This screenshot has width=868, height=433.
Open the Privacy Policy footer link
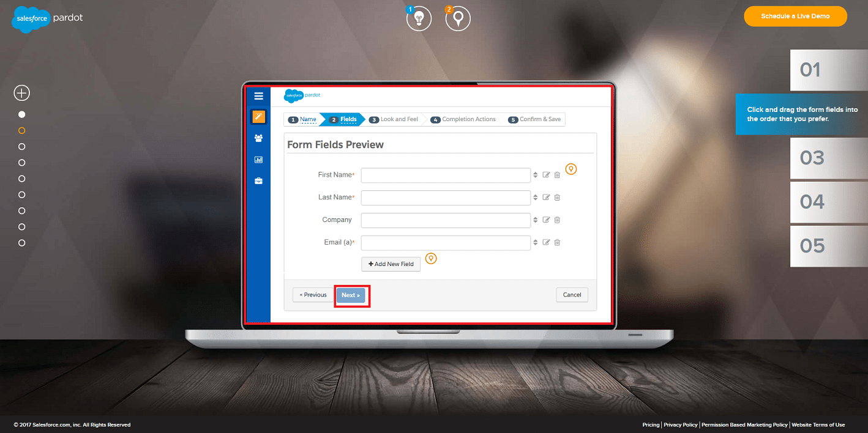tap(681, 425)
